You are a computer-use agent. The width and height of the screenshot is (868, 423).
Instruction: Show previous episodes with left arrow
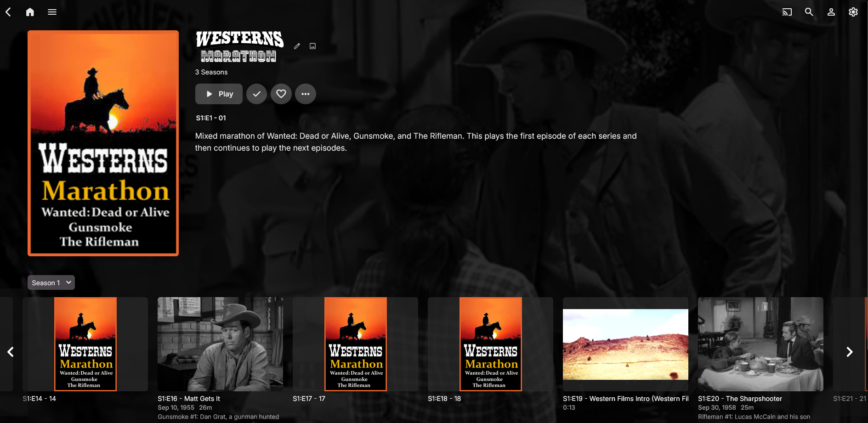11,352
